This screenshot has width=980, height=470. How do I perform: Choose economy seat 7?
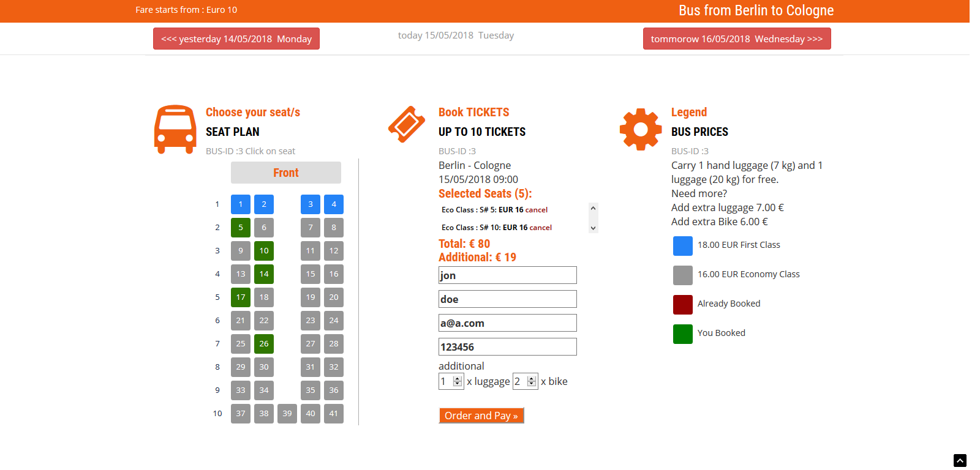(311, 228)
